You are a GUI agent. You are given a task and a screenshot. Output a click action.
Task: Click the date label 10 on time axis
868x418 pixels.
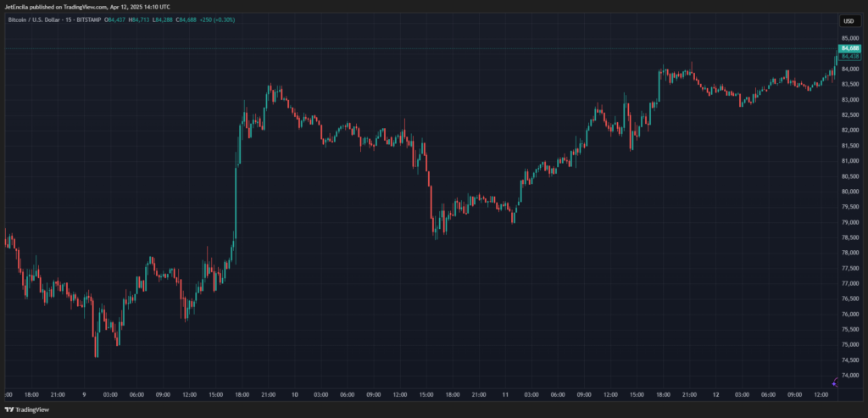(295, 395)
